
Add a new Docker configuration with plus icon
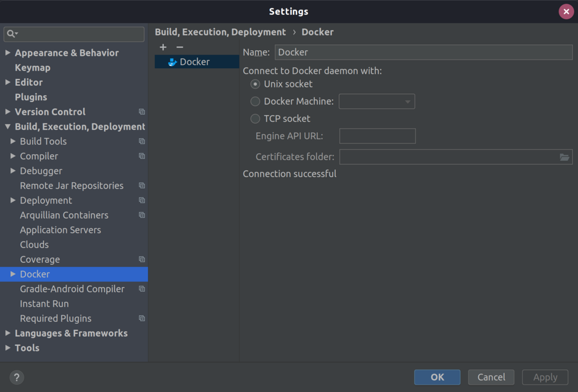click(163, 47)
